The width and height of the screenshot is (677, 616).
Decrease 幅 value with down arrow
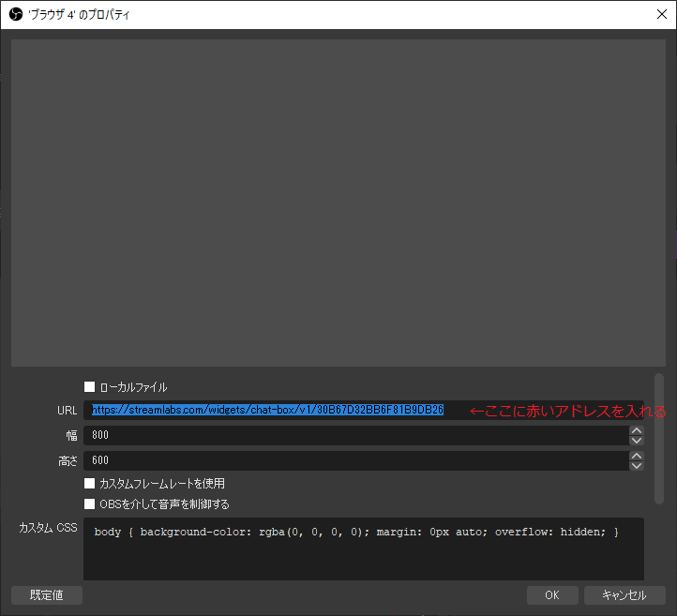[637, 441]
